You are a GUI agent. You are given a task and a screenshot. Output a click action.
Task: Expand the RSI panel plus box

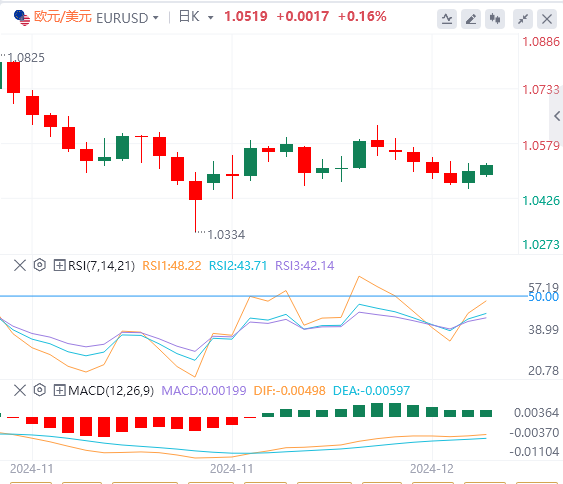click(59, 266)
